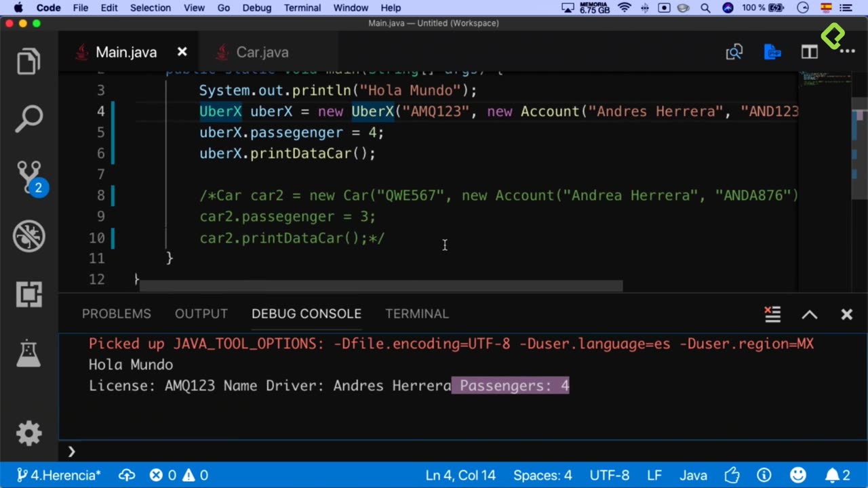Open the View menu

[x=194, y=8]
